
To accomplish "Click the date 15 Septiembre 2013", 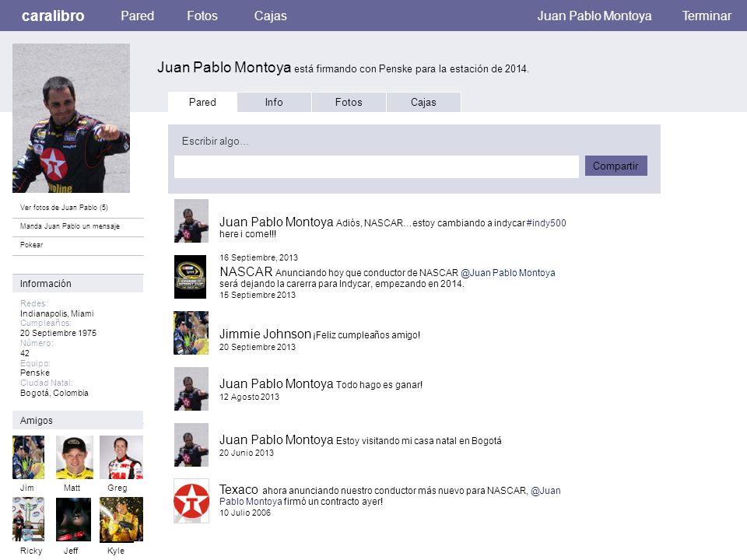I will click(x=258, y=295).
